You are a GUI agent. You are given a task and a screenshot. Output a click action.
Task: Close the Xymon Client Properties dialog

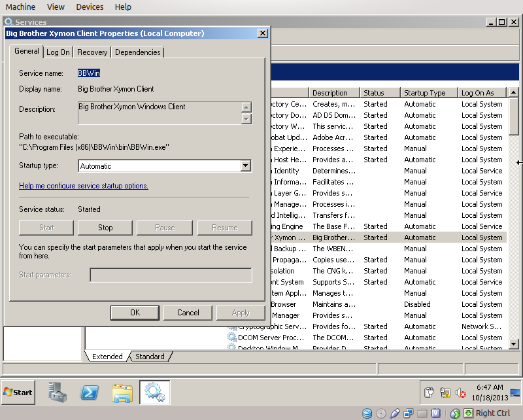tap(263, 33)
